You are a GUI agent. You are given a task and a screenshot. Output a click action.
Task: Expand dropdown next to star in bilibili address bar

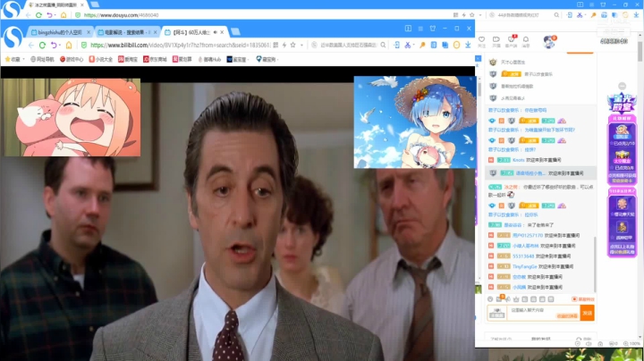[302, 45]
